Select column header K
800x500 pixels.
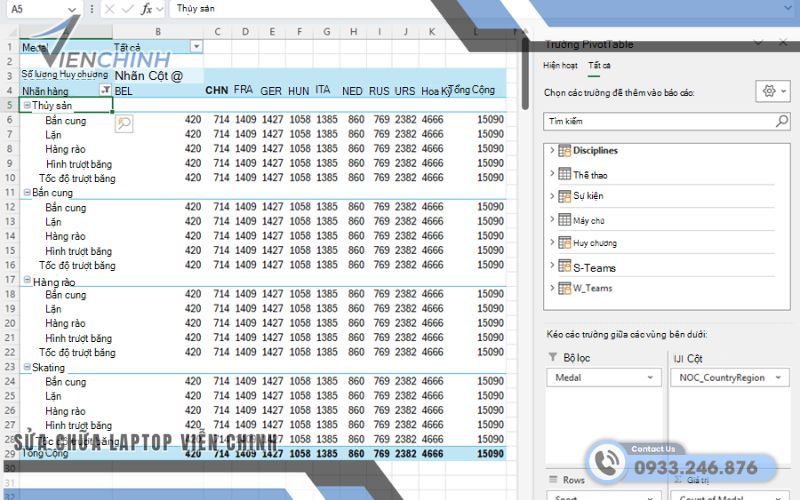pos(432,32)
